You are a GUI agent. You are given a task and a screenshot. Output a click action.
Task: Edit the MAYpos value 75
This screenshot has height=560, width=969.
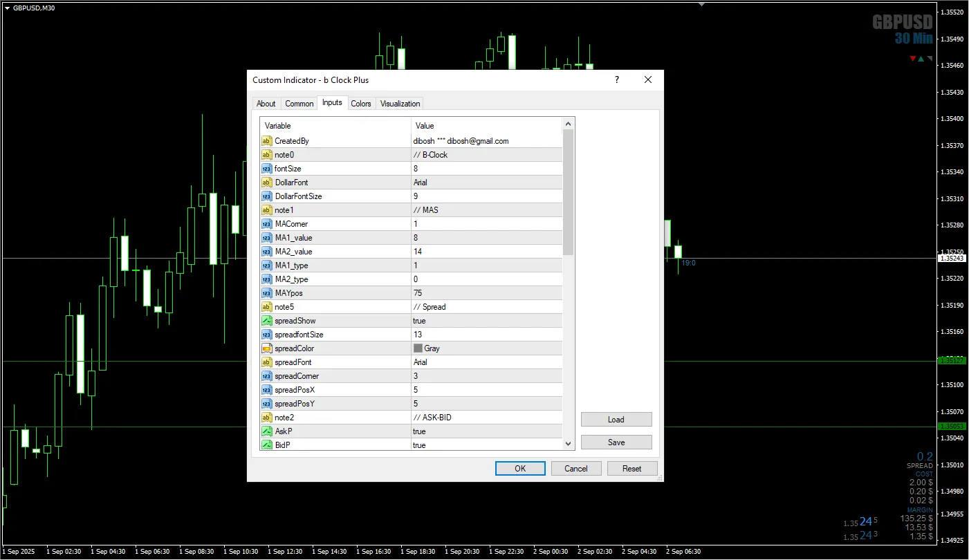point(418,293)
